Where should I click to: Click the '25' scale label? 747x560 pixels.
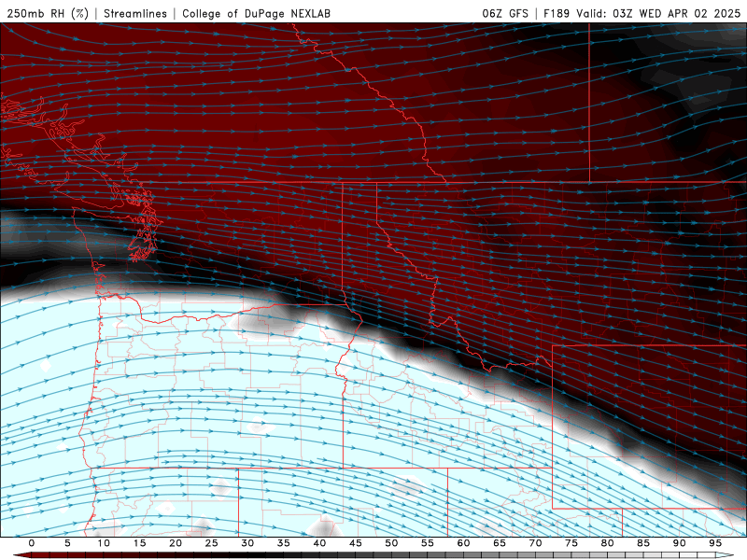click(x=212, y=543)
